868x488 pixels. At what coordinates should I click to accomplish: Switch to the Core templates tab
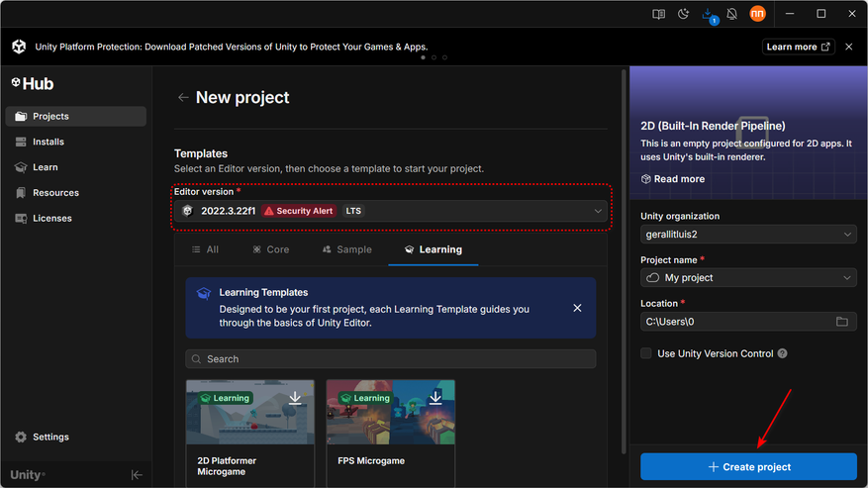[x=270, y=249]
